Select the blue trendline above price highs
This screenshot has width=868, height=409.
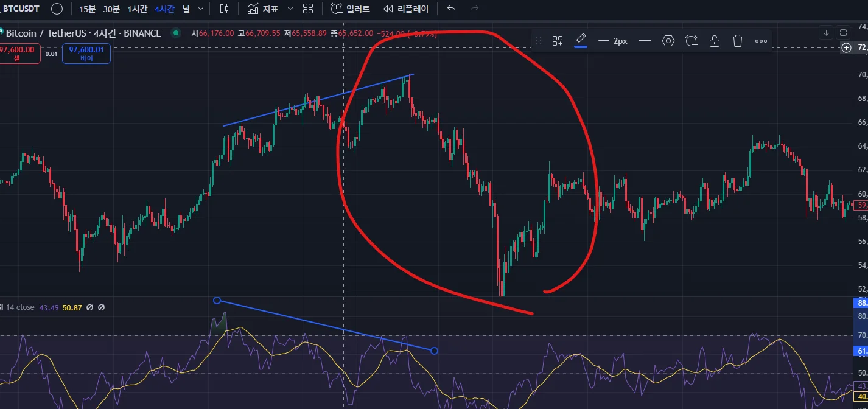coord(318,100)
